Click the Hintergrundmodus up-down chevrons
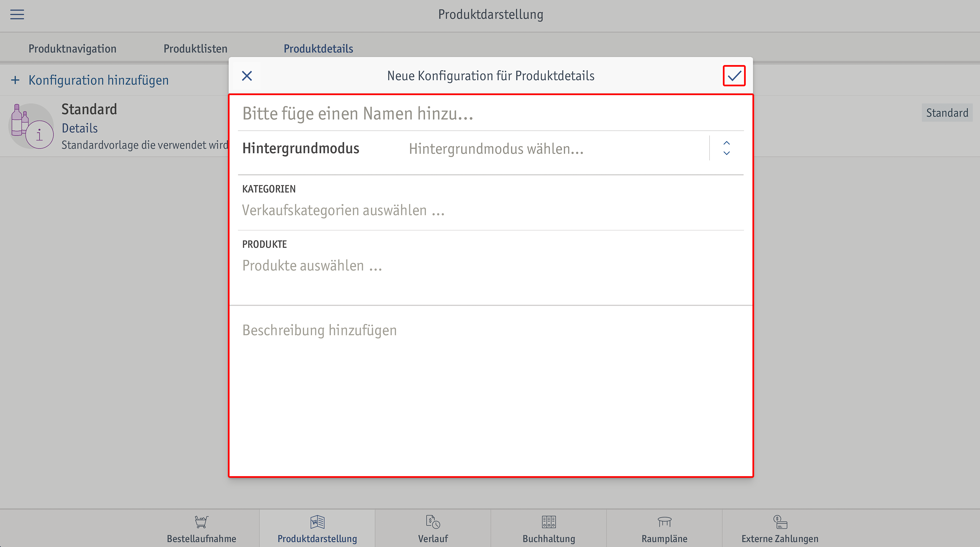Viewport: 980px width, 547px height. [727, 148]
